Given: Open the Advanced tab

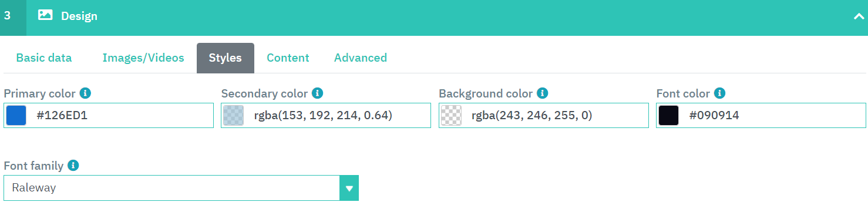Looking at the screenshot, I should pos(361,58).
